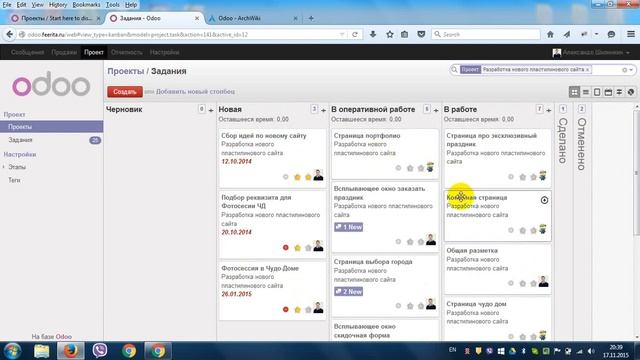Bookmark this page with the star icon
This screenshot has height=360, width=640.
pos(390,34)
